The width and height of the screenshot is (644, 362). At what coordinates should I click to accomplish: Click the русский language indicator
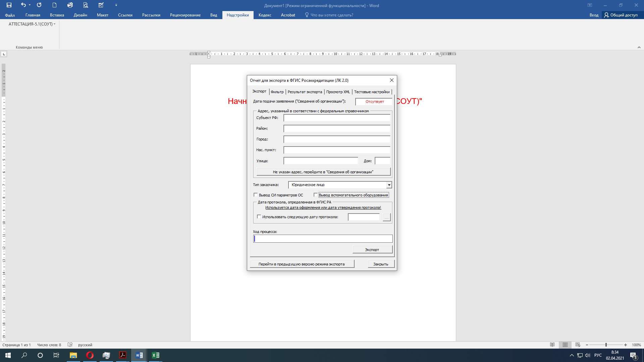85,345
